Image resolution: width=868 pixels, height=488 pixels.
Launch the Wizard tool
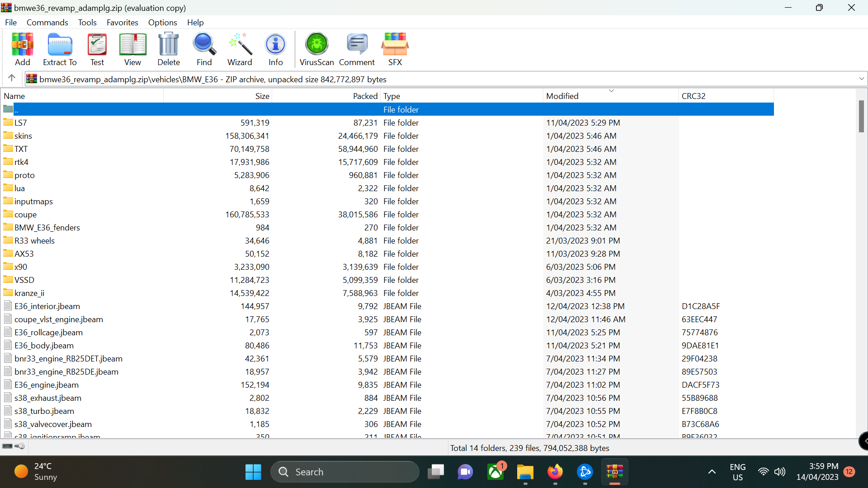click(x=240, y=49)
